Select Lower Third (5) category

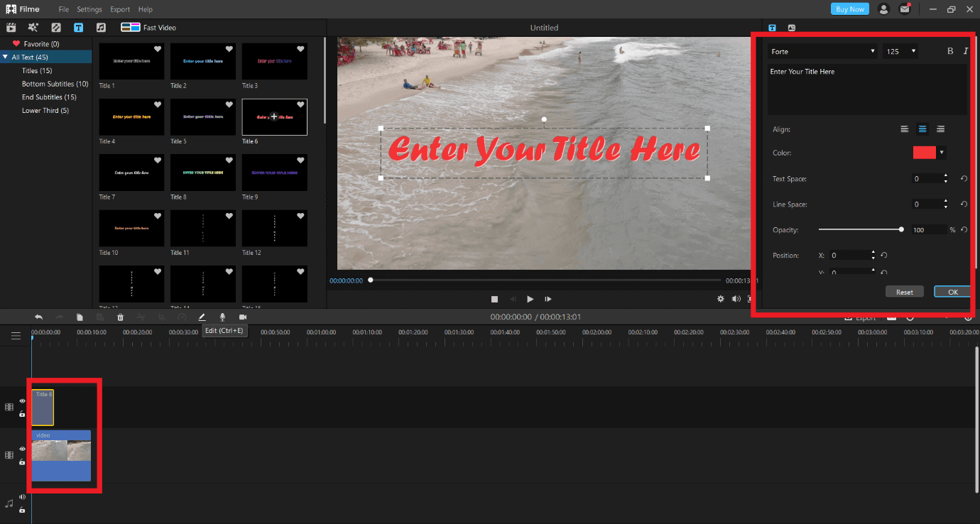pos(45,110)
